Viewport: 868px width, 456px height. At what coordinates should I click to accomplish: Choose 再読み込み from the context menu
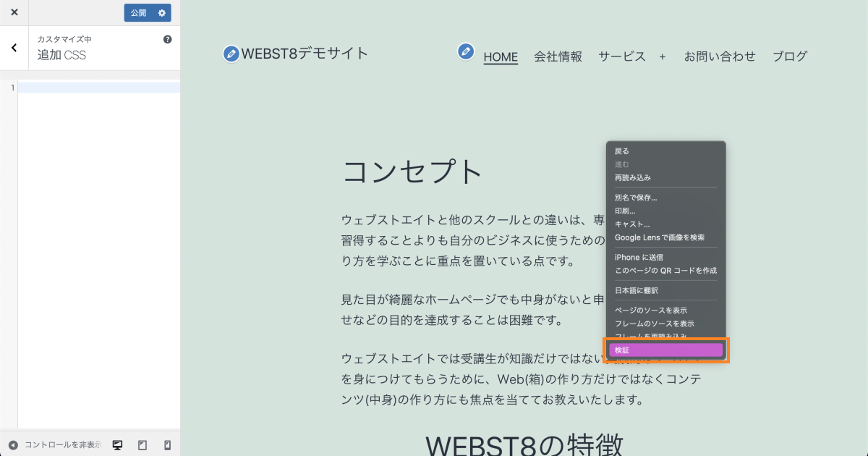click(635, 177)
